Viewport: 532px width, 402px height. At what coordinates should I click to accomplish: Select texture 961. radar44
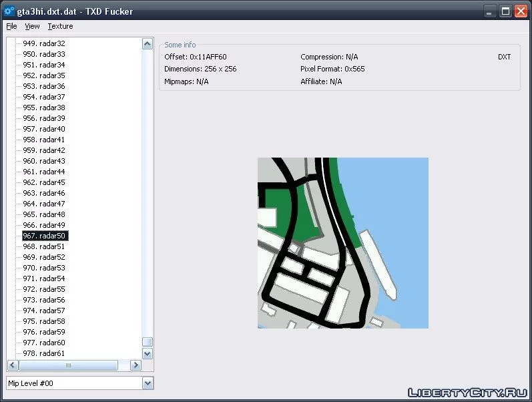click(x=44, y=172)
